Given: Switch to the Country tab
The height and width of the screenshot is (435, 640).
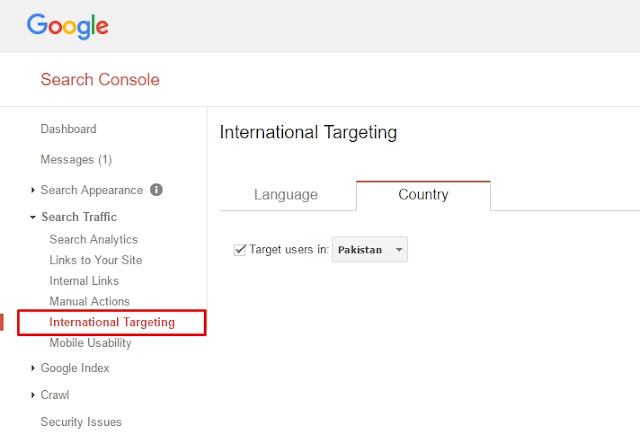Looking at the screenshot, I should tap(423, 195).
